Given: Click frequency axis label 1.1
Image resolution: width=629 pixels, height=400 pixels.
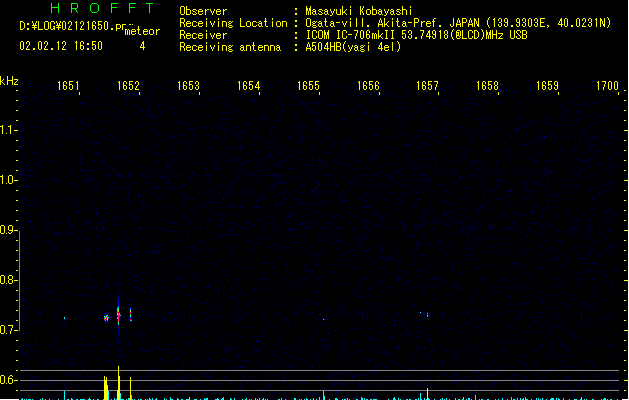Looking at the screenshot, I should [6, 130].
